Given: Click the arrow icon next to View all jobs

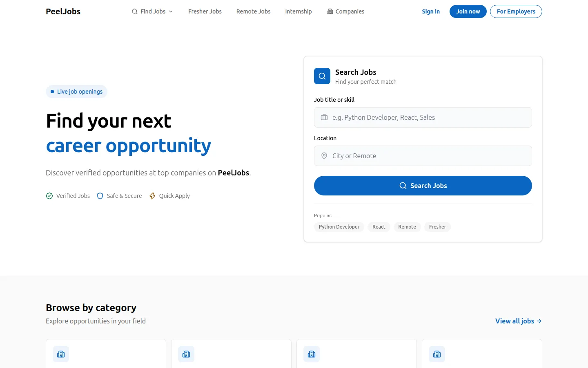Looking at the screenshot, I should 539,321.
